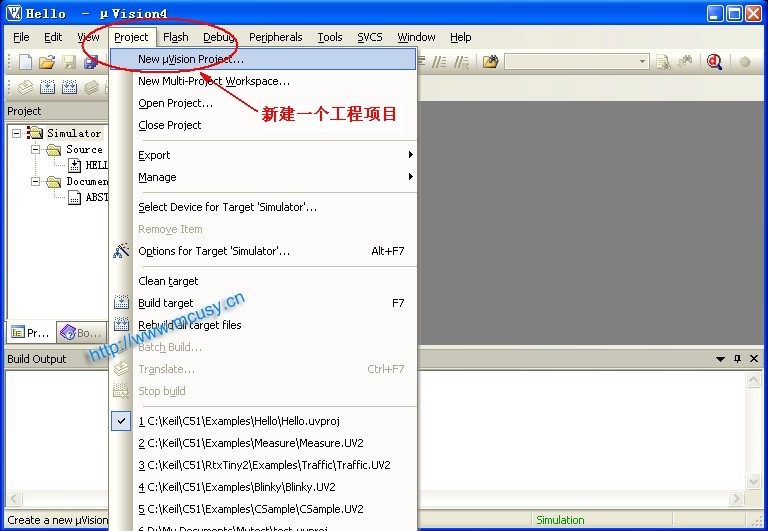Click the Comment Selection toolbar icon
Screen dimensions: 768x531
(439, 62)
